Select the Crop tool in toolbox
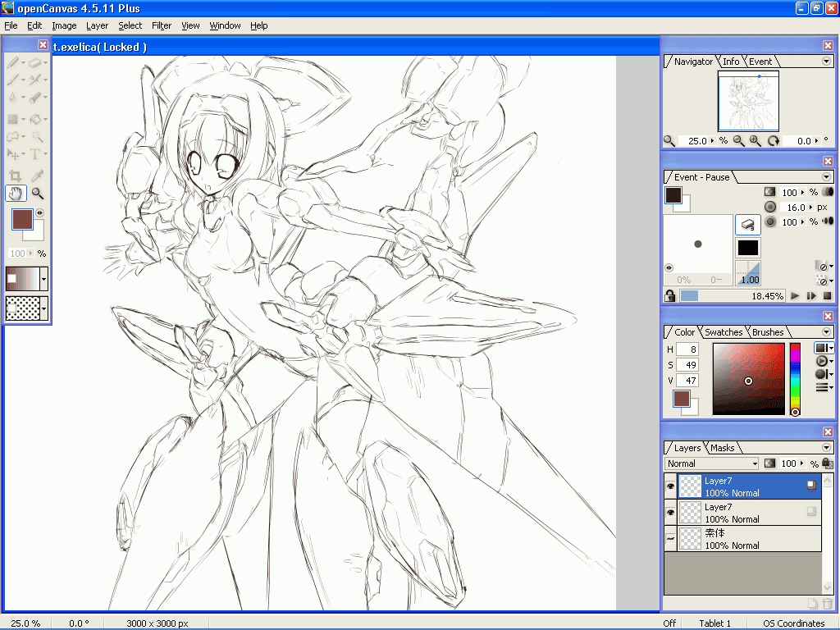The width and height of the screenshot is (840, 630). (x=15, y=176)
